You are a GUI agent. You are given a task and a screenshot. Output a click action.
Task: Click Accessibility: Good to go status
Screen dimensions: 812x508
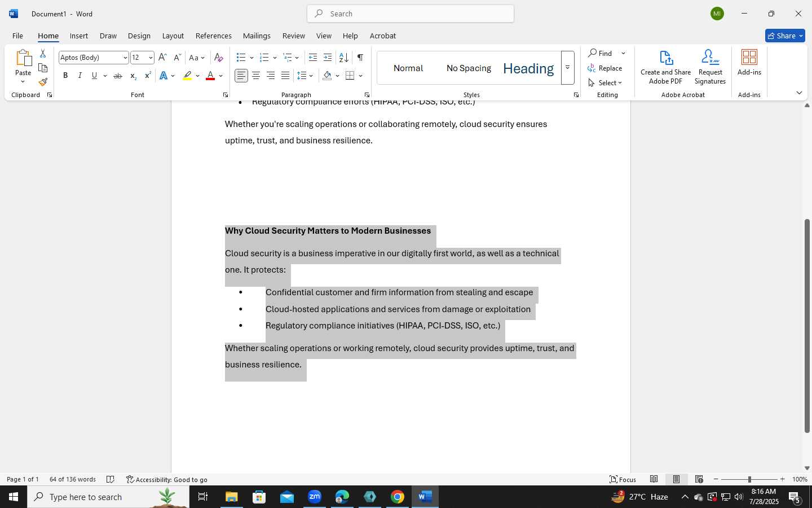[167, 479]
